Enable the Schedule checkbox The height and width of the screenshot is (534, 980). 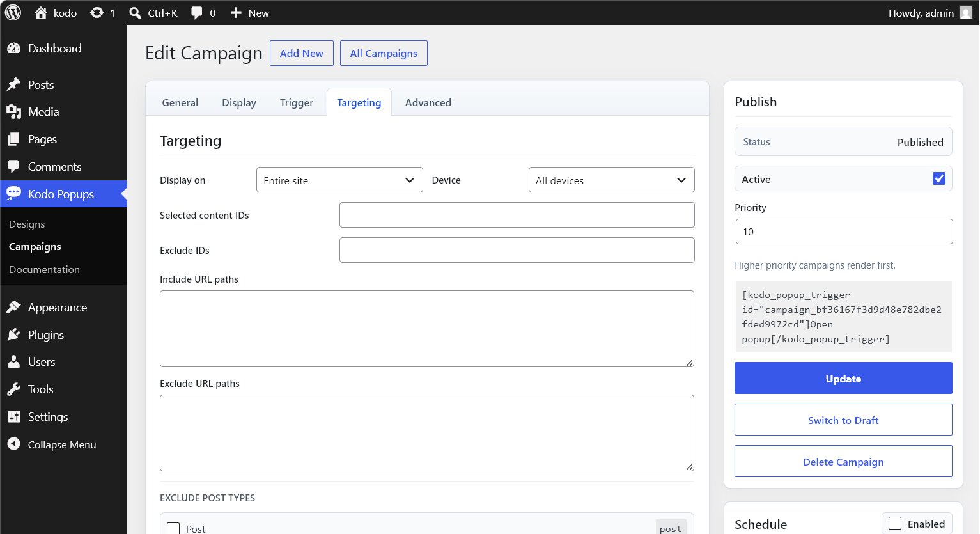895,524
